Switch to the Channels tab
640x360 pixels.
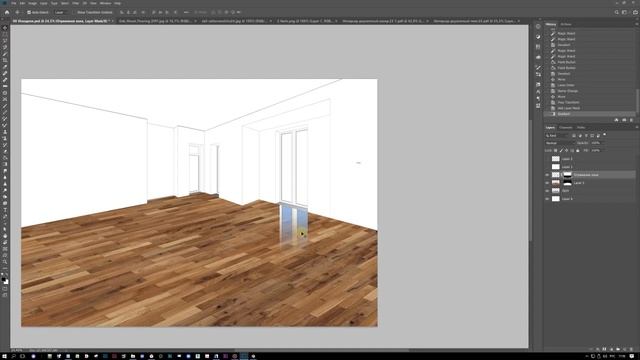(566, 127)
